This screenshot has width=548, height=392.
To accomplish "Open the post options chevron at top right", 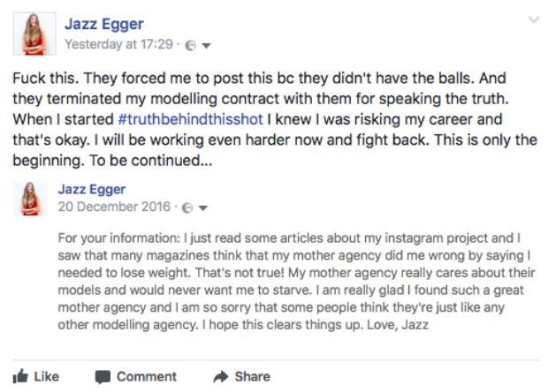I will tap(533, 19).
